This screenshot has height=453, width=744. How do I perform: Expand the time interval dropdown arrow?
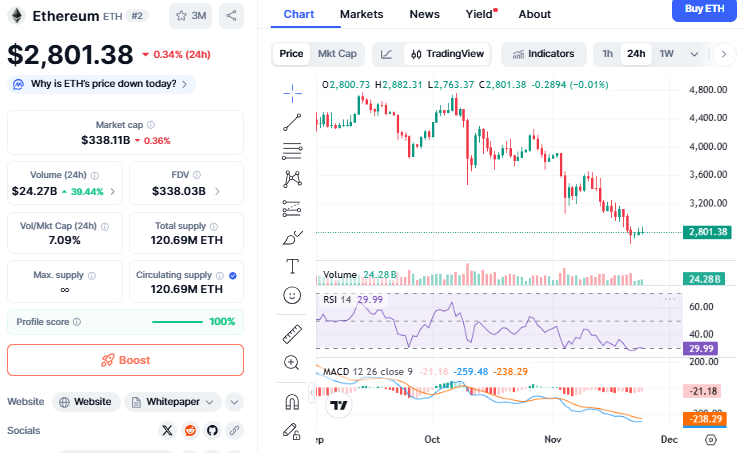(694, 54)
